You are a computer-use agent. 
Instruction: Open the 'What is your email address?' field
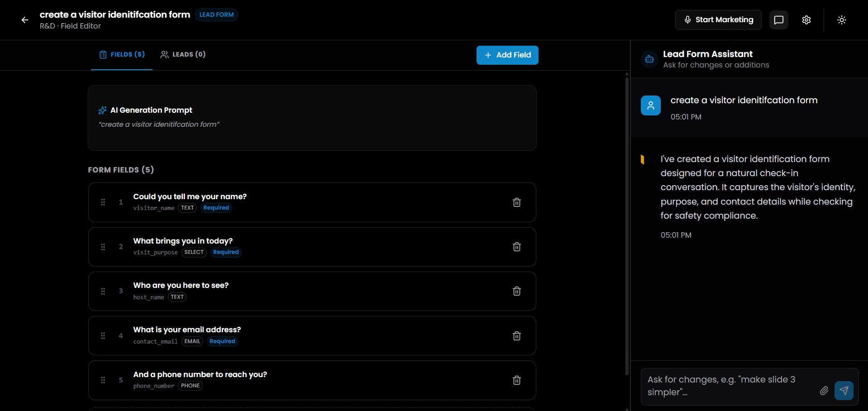point(312,336)
